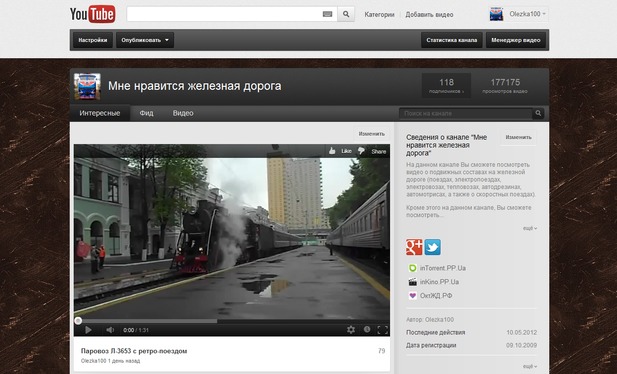The height and width of the screenshot is (374, 617).
Task: Open Добавить видео link
Action: coord(429,15)
